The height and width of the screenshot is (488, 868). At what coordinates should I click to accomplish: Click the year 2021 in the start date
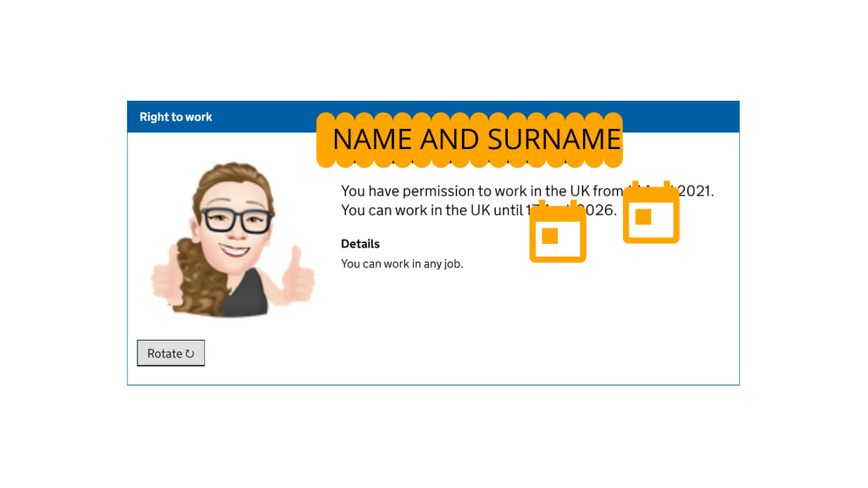(696, 191)
